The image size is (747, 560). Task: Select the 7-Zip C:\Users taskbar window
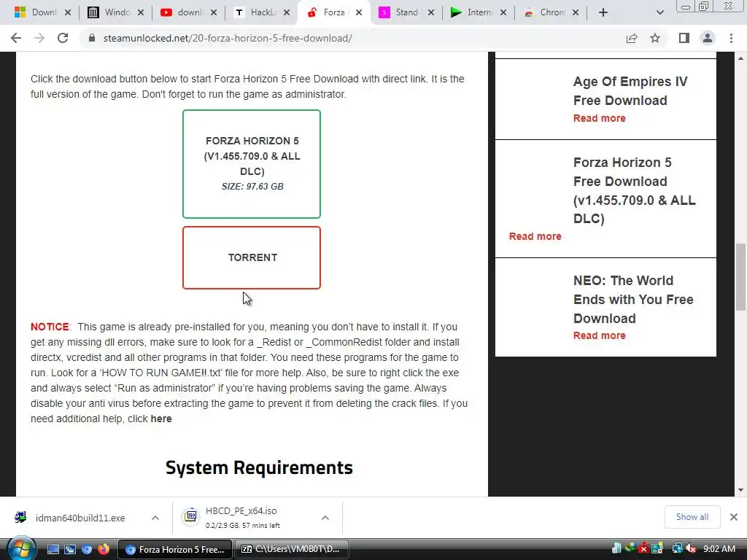click(x=292, y=550)
